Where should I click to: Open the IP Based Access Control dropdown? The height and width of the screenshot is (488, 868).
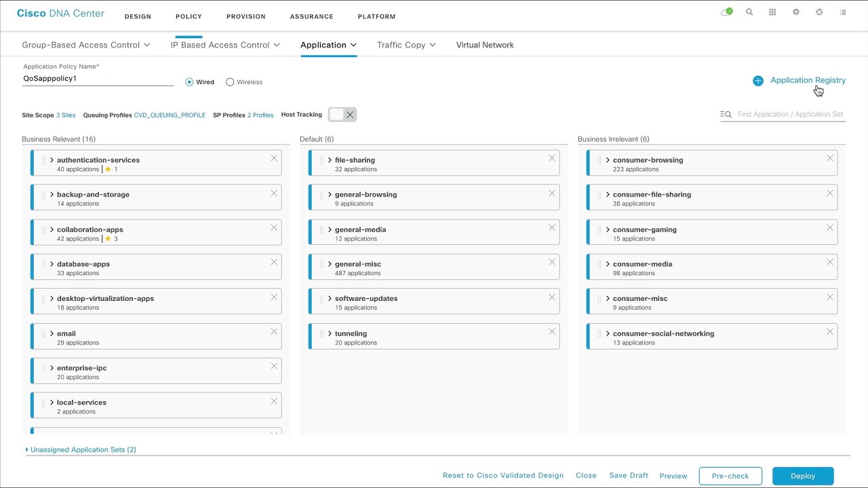tap(225, 45)
